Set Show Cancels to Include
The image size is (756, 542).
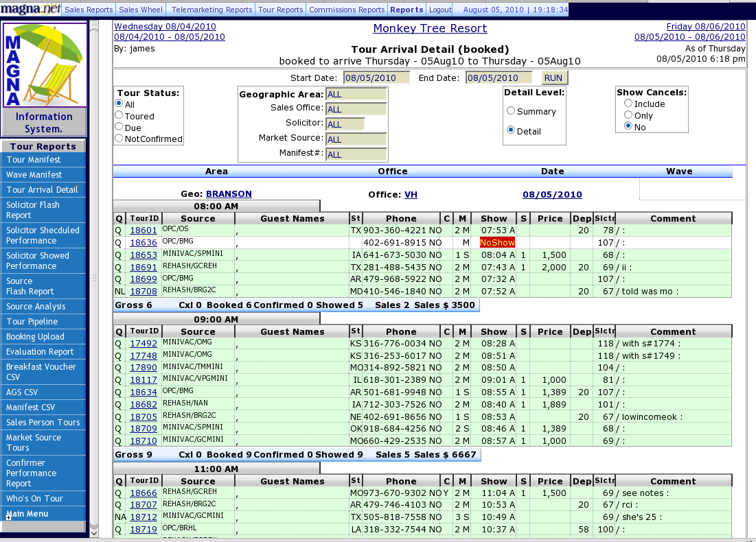(628, 103)
